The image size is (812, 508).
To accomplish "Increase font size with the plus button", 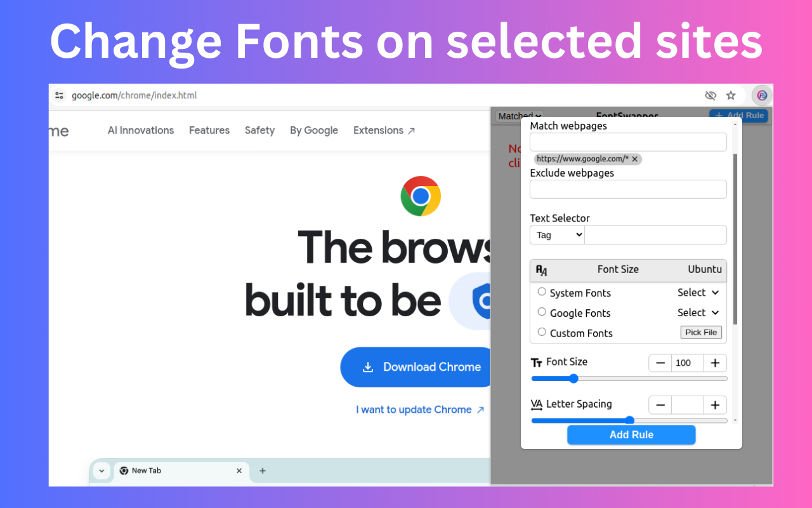I will 715,363.
